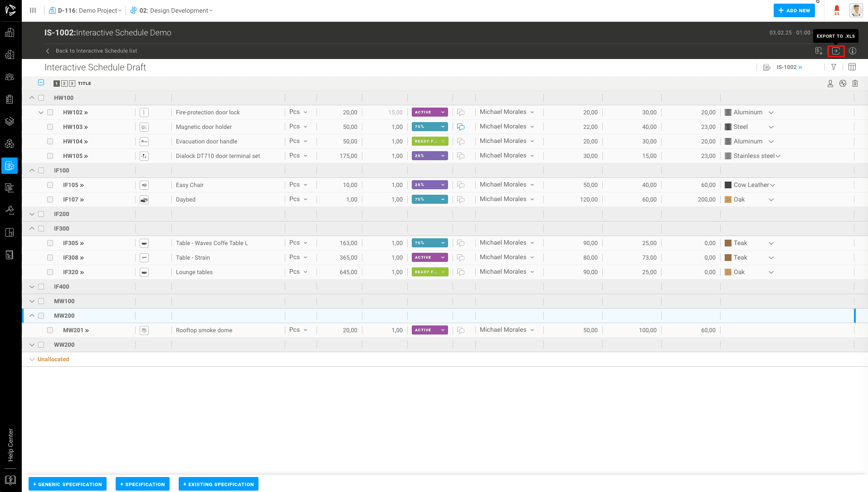The width and height of the screenshot is (868, 492).
Task: Open status dropdown for HW102 Active
Action: (430, 112)
